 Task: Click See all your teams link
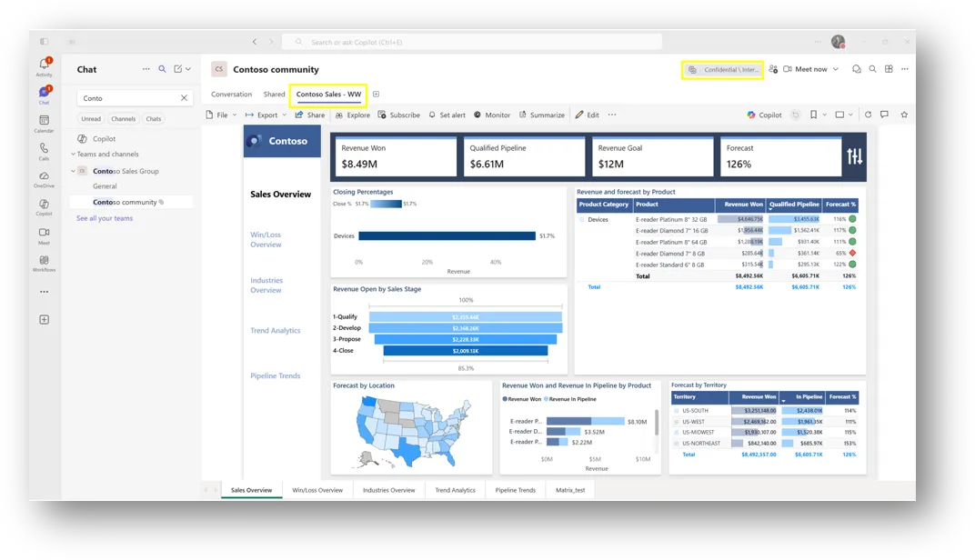(x=105, y=218)
